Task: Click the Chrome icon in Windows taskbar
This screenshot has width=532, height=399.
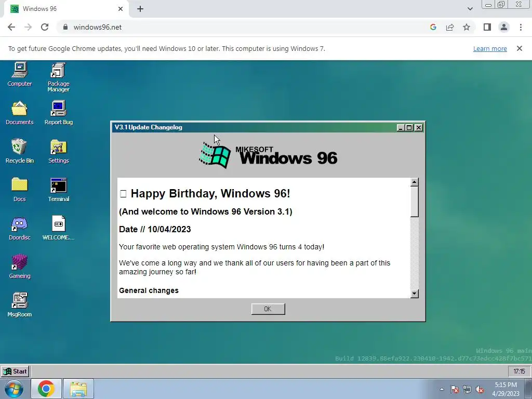Action: (46, 389)
